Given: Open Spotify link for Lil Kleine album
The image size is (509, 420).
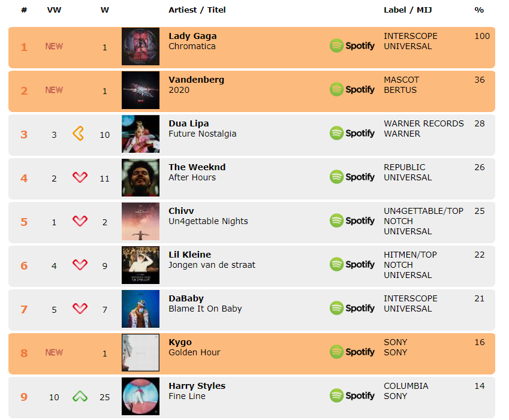Looking at the screenshot, I should pyautogui.click(x=352, y=265).
